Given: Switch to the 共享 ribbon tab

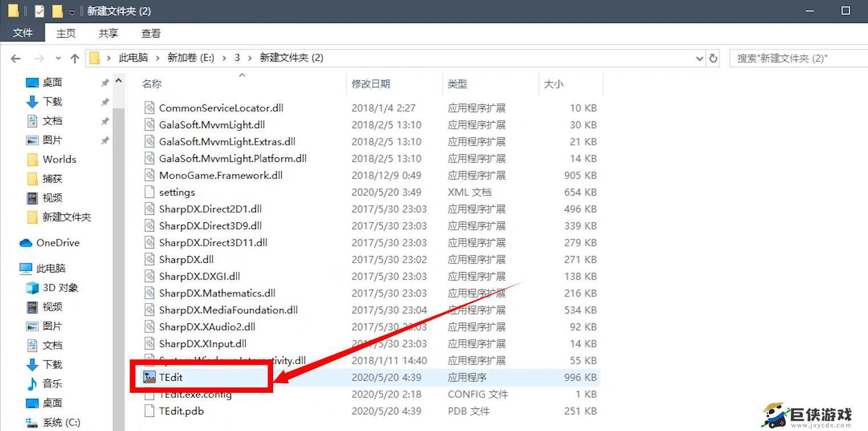Looking at the screenshot, I should 108,34.
